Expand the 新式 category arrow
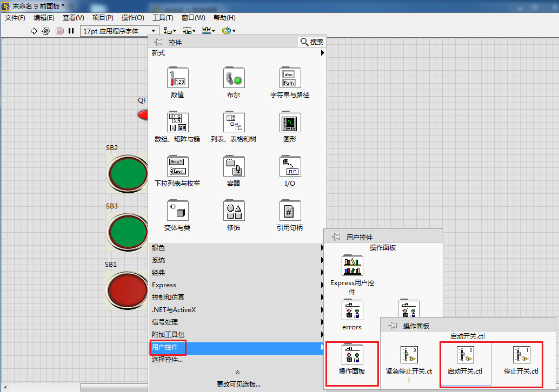 pos(322,53)
